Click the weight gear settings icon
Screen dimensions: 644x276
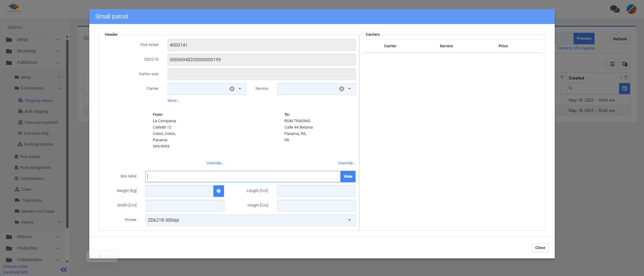click(x=219, y=191)
